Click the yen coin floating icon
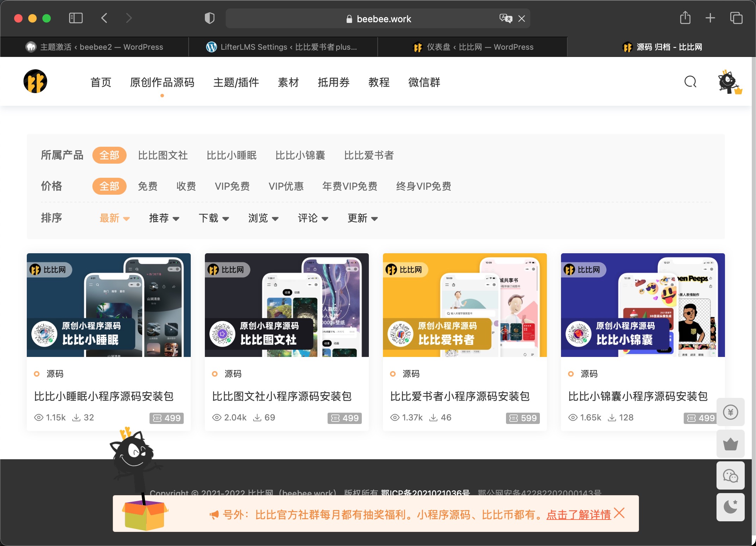This screenshot has width=756, height=546. (731, 412)
